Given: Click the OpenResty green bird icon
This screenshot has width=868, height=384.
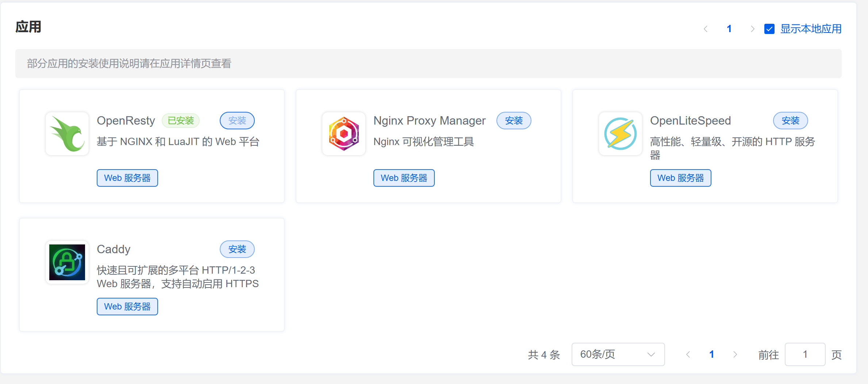Looking at the screenshot, I should (67, 134).
